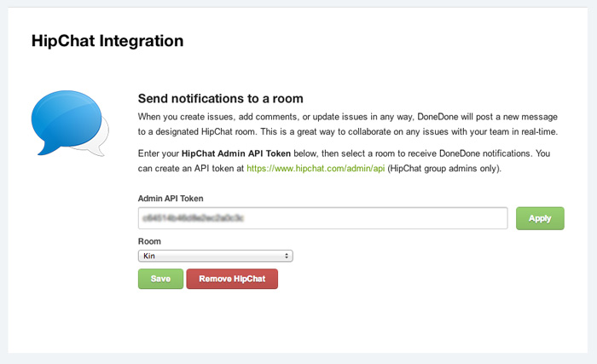Click the (HipChat group admins only) note
The image size is (597, 364).
click(x=444, y=168)
